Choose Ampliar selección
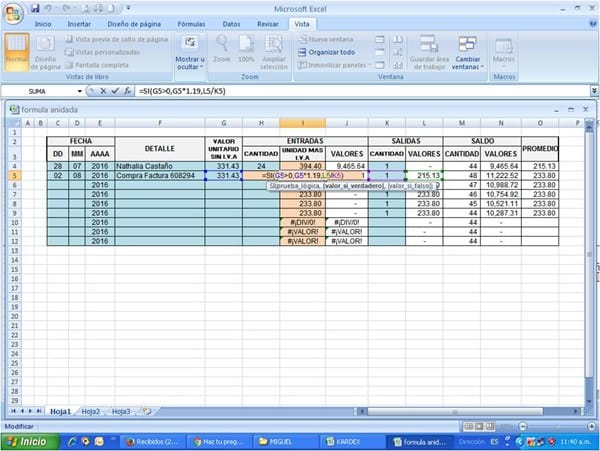 pyautogui.click(x=274, y=52)
